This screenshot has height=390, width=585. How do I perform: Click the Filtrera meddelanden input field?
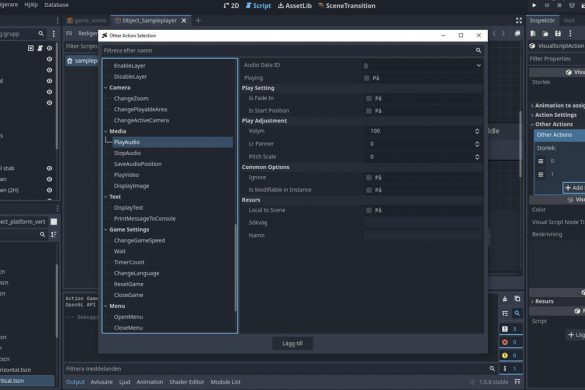coord(280,369)
